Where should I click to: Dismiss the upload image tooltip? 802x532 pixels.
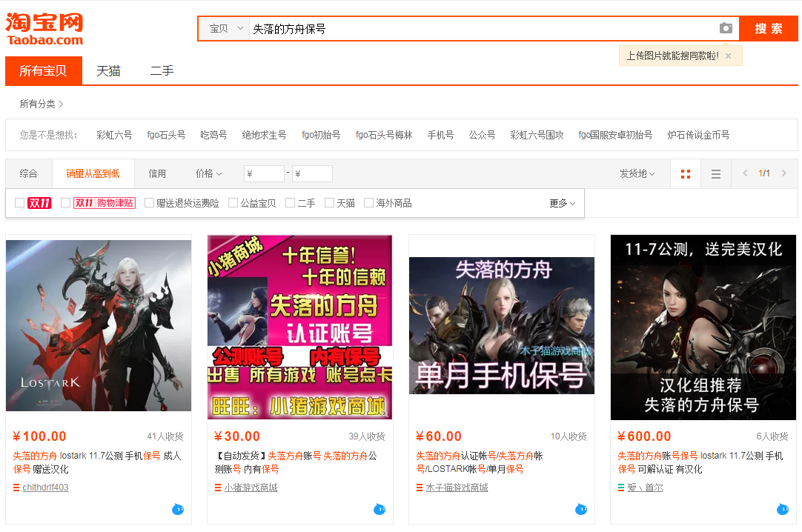[x=728, y=56]
